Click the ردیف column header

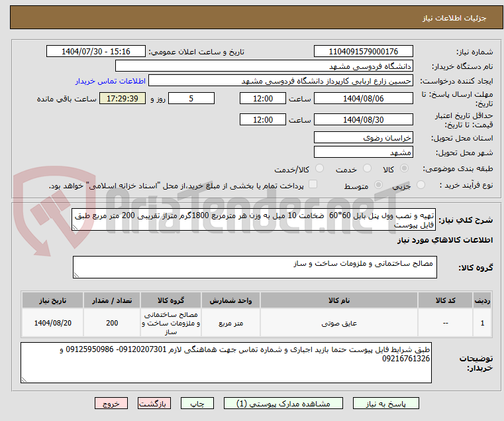coord(482,300)
